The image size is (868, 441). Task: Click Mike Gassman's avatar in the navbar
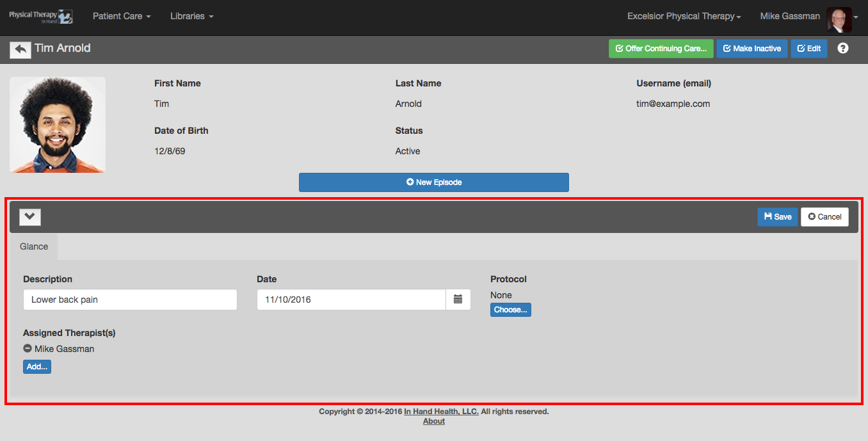(838, 19)
